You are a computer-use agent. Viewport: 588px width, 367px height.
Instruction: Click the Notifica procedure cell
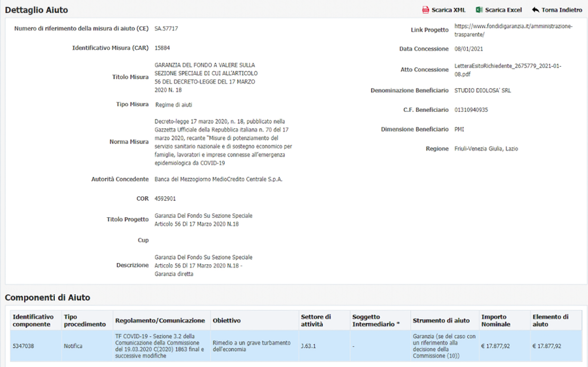click(x=87, y=346)
